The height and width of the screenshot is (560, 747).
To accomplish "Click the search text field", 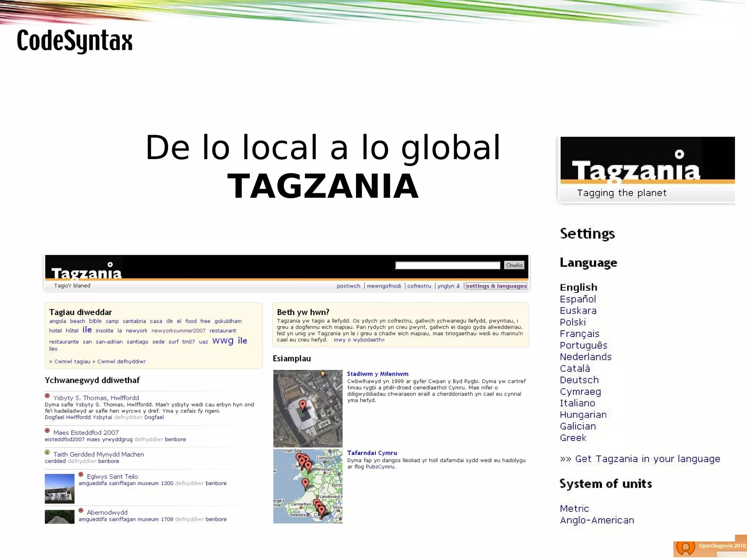I will (448, 265).
